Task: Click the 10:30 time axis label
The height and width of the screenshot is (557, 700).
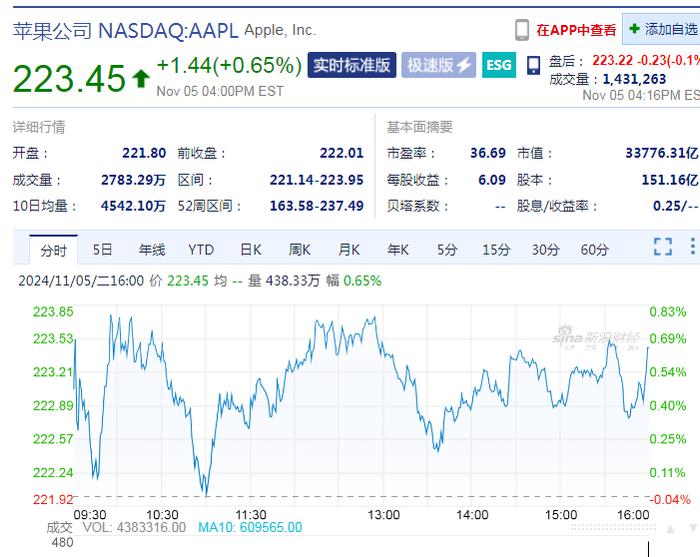Action: click(162, 515)
